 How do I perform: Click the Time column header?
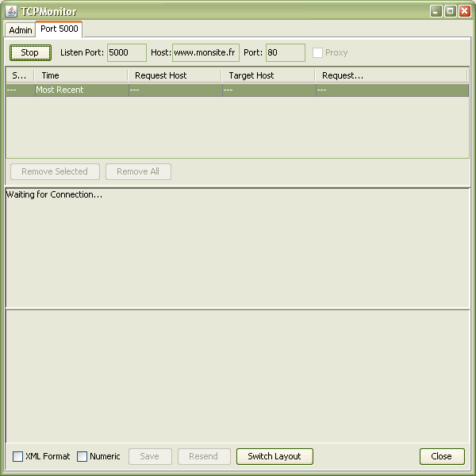tap(80, 75)
